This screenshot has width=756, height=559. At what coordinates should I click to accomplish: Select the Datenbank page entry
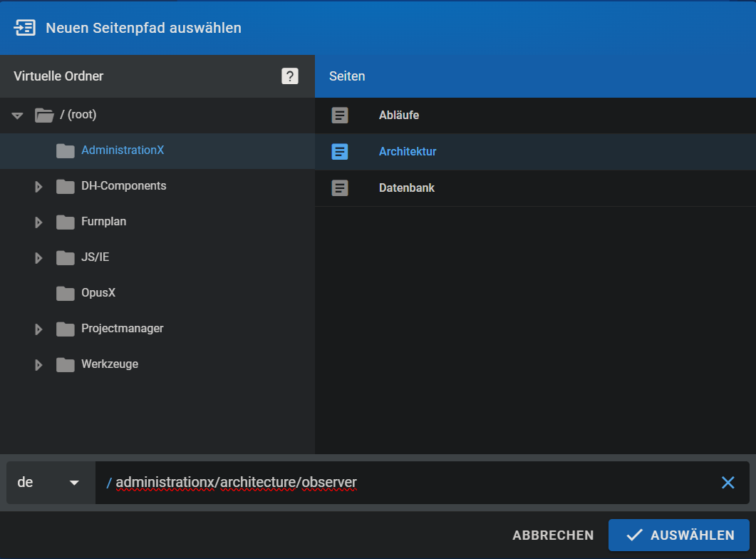[406, 188]
